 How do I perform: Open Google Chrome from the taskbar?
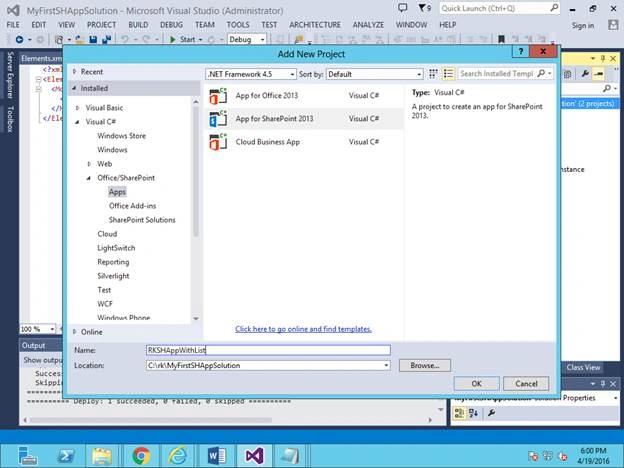[141, 456]
